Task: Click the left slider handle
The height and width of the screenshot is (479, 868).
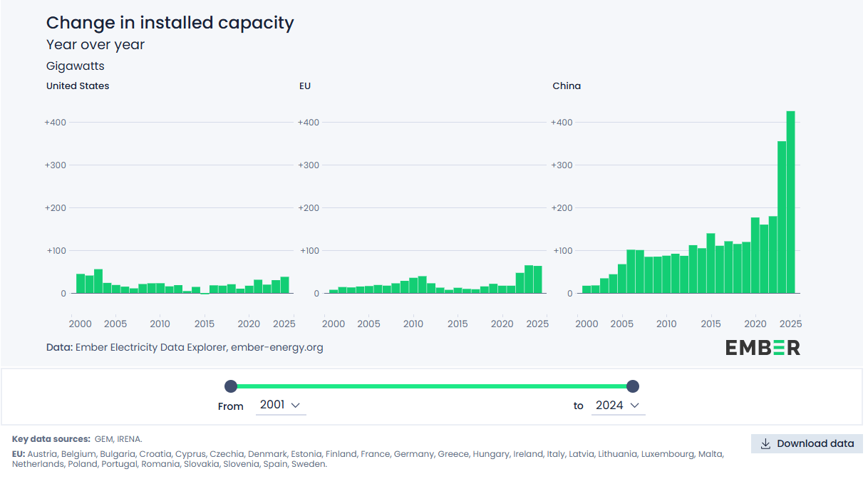Action: click(230, 386)
